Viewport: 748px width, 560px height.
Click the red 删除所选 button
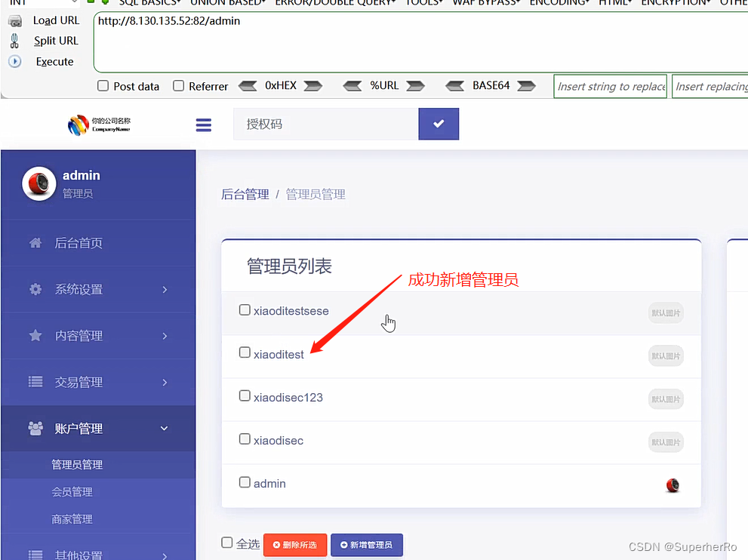(x=295, y=544)
